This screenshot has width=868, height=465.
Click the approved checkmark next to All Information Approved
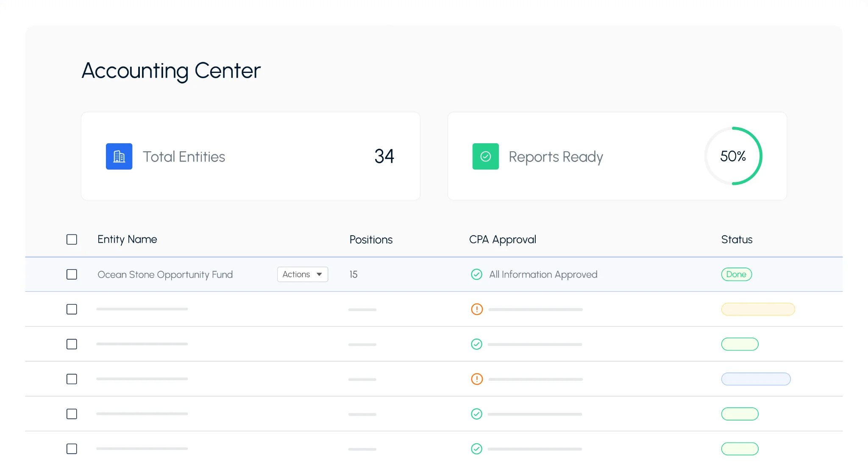click(x=476, y=275)
